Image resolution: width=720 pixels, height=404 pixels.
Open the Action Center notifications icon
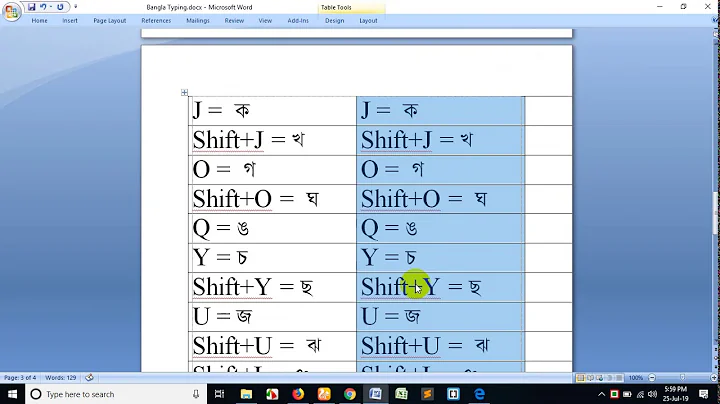(x=703, y=394)
